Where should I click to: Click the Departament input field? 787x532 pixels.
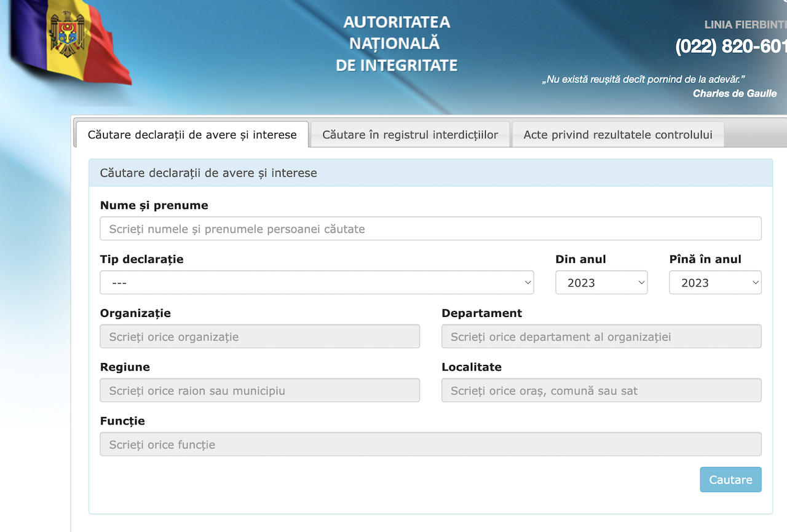point(601,337)
